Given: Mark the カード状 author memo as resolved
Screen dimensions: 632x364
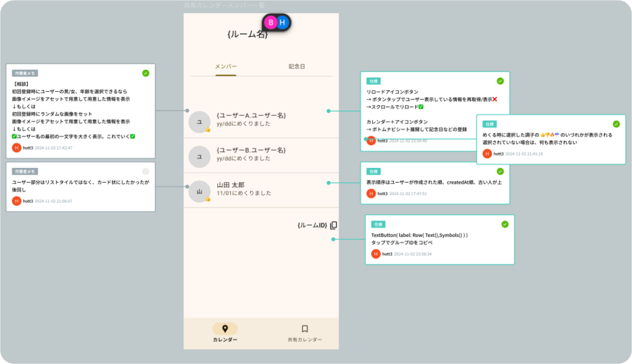Looking at the screenshot, I should (x=146, y=171).
